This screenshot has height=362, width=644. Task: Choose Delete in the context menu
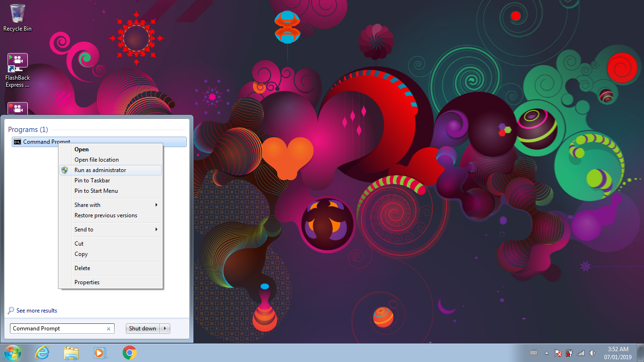(111, 268)
